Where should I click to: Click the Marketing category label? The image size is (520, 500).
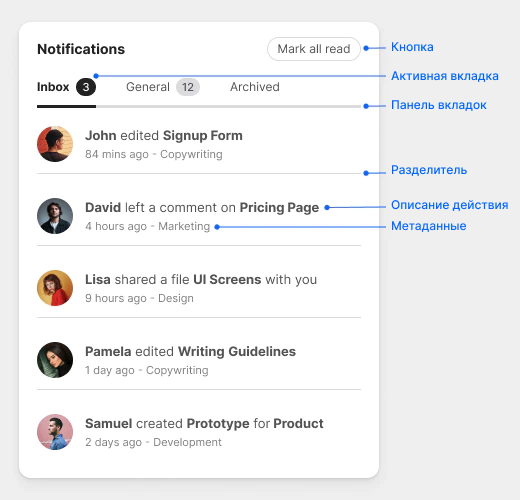click(184, 226)
